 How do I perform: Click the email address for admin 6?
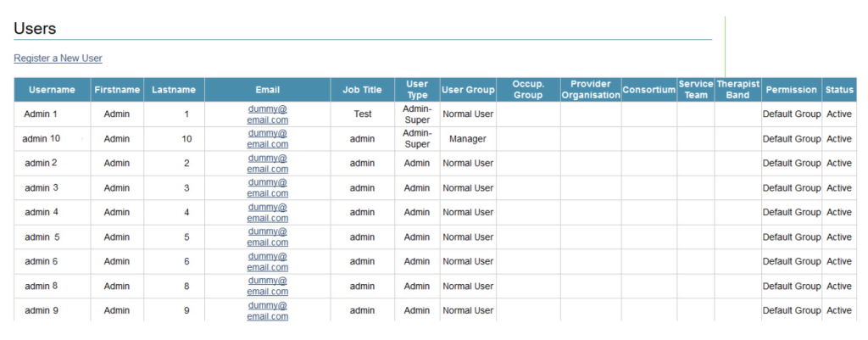pos(267,262)
